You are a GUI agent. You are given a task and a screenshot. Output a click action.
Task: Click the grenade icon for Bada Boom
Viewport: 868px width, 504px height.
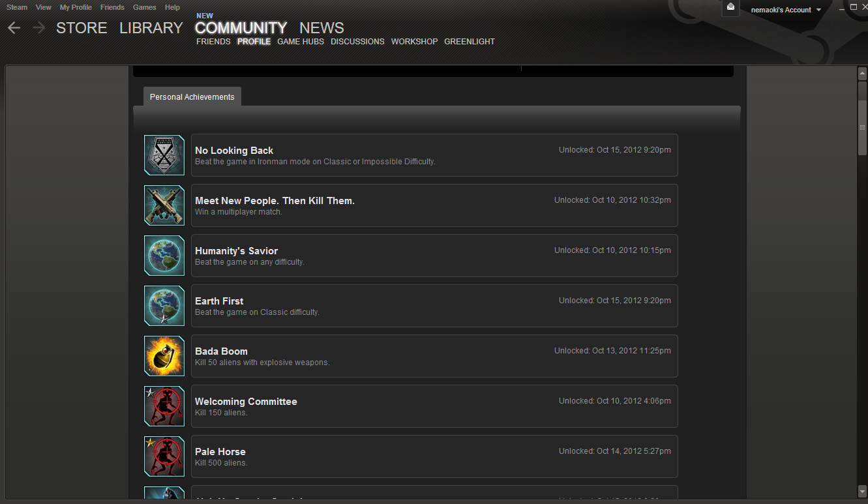(x=164, y=356)
